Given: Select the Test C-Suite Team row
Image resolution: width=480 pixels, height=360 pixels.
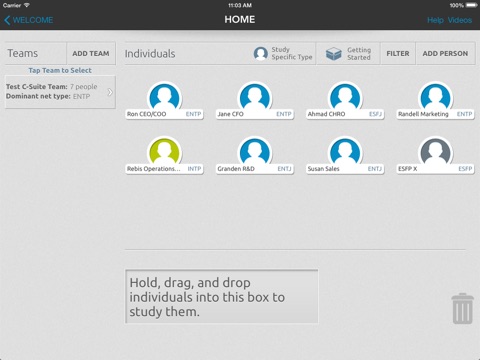Looking at the screenshot, I should 60,92.
